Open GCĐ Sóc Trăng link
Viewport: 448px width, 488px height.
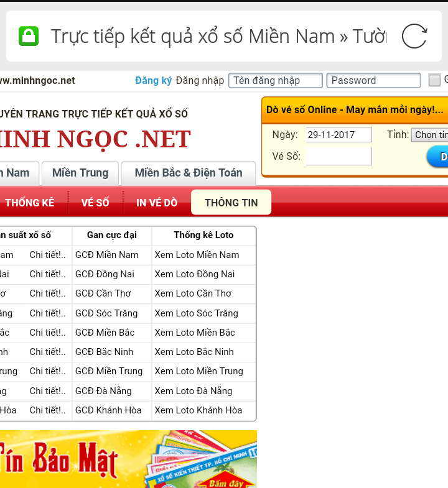[106, 313]
